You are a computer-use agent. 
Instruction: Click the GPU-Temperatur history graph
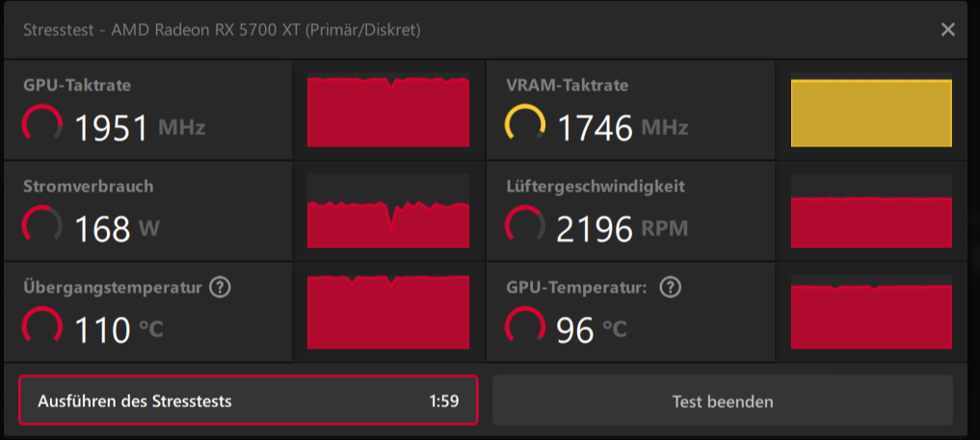(x=871, y=312)
